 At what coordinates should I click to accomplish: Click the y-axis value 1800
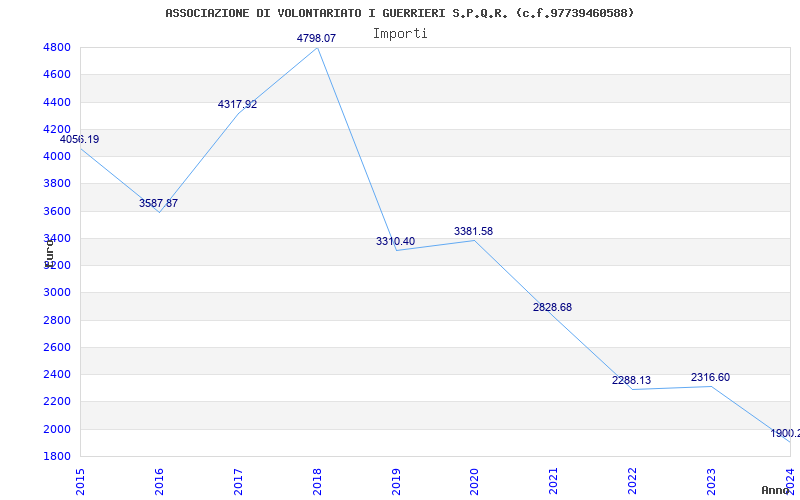(x=57, y=456)
